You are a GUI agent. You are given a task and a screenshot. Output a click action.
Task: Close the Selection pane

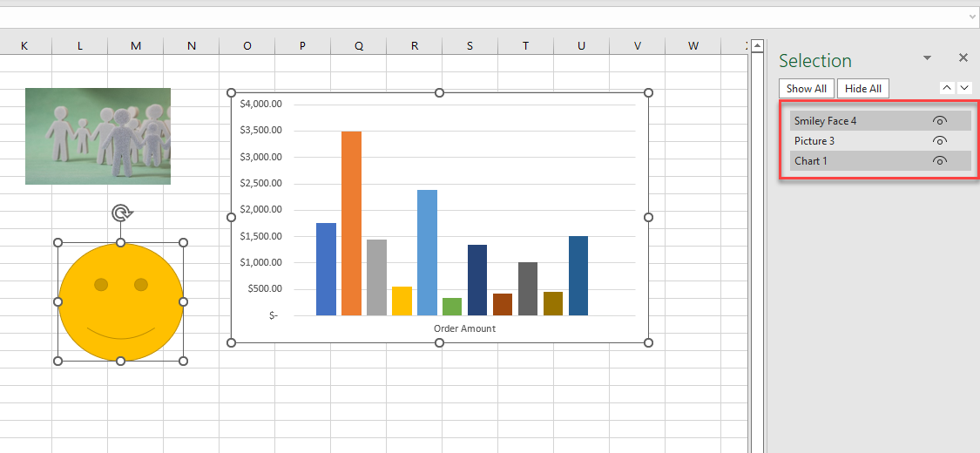pyautogui.click(x=963, y=57)
